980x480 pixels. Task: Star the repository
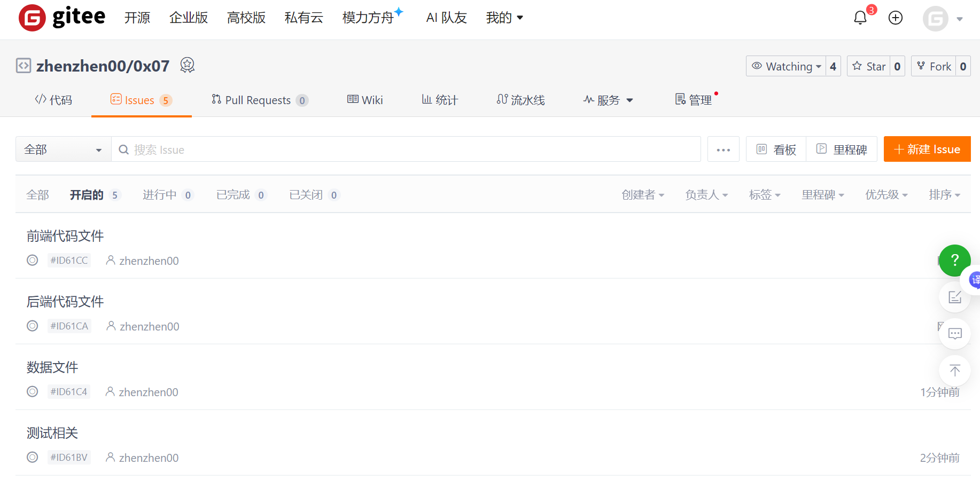click(869, 66)
